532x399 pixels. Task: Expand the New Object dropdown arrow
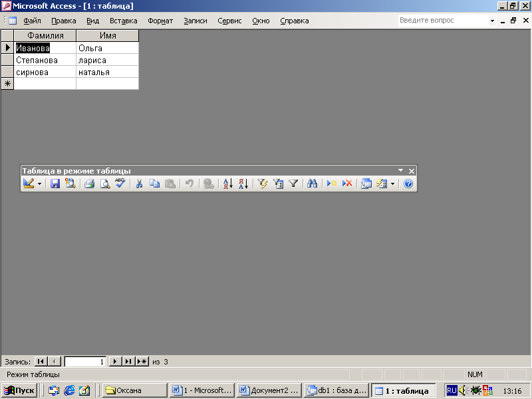point(392,184)
